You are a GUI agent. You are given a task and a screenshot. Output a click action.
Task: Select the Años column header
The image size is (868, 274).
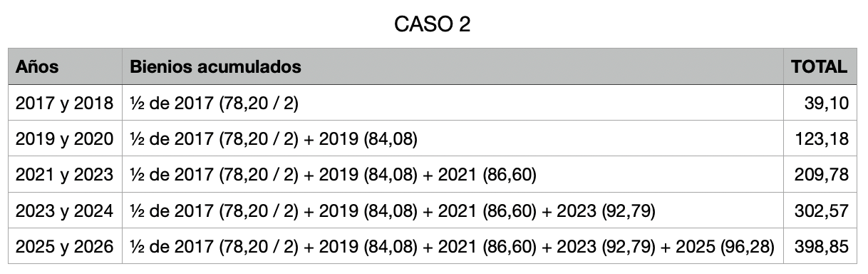(64, 67)
